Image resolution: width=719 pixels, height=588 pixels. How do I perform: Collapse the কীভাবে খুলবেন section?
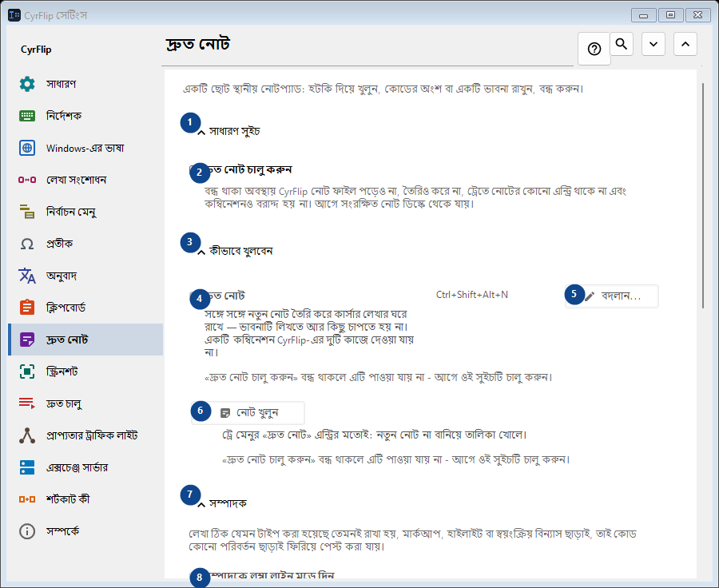[x=201, y=252]
